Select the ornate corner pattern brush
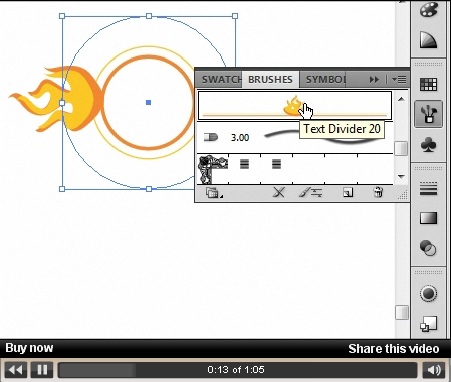 click(213, 169)
